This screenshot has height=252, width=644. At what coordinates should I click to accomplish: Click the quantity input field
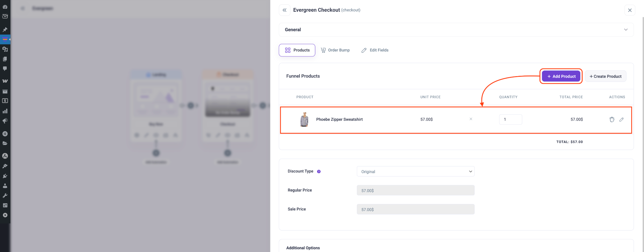pyautogui.click(x=511, y=119)
